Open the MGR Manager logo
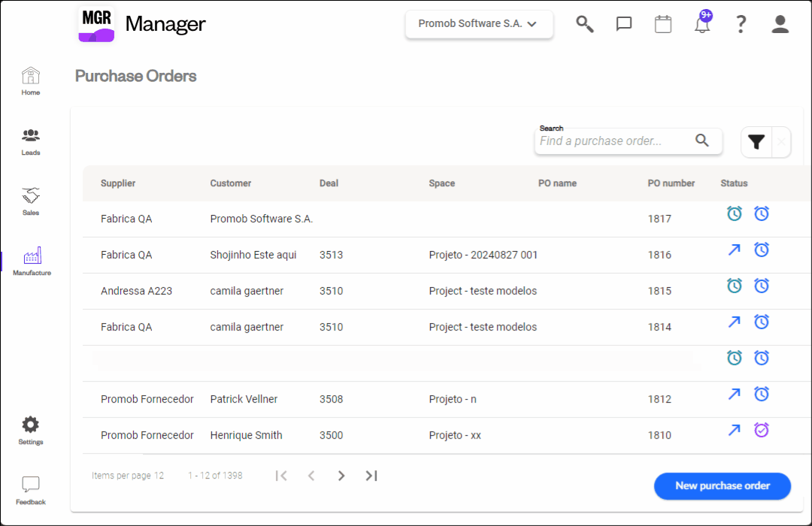The width and height of the screenshot is (812, 526). (x=141, y=24)
